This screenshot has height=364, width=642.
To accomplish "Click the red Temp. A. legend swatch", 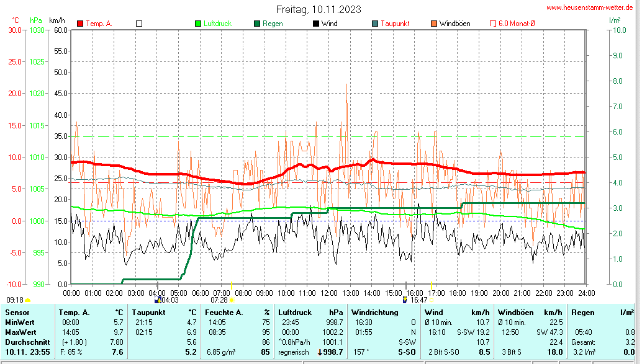I will coord(80,24).
